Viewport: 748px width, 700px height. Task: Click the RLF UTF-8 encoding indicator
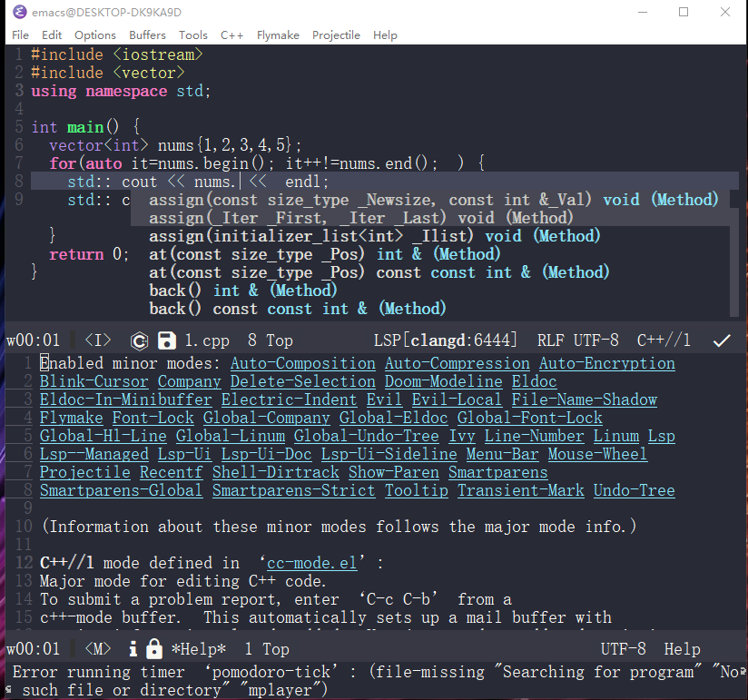577,340
